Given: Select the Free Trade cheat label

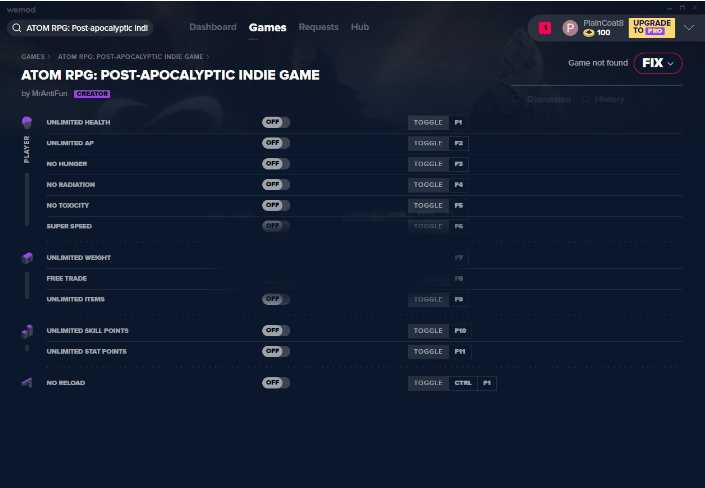Looking at the screenshot, I should coord(67,278).
